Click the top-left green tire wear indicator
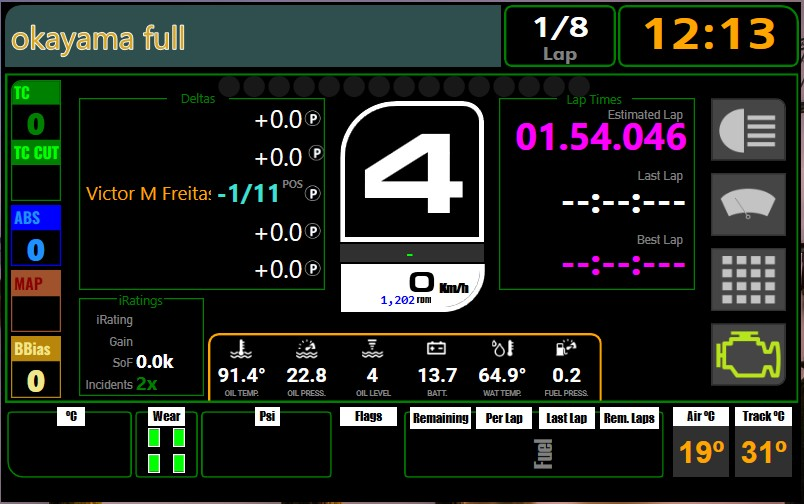The width and height of the screenshot is (804, 504). click(x=154, y=438)
